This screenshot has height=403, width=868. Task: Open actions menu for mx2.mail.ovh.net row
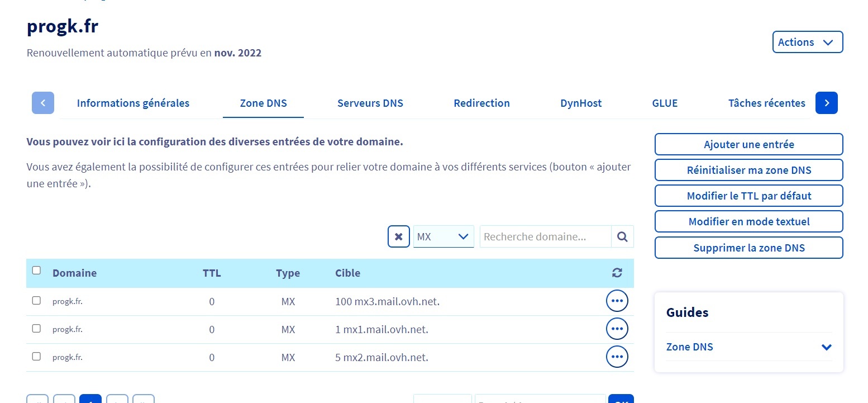tap(617, 357)
